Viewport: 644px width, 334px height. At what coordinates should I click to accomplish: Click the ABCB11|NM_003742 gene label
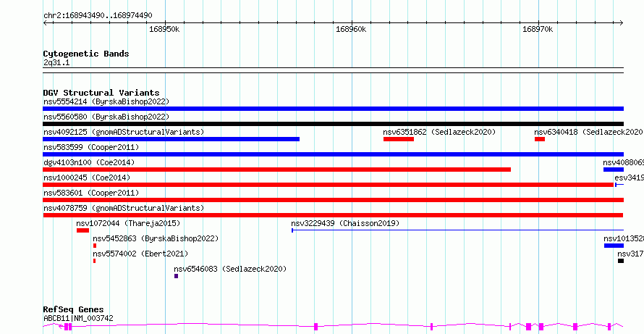point(78,318)
